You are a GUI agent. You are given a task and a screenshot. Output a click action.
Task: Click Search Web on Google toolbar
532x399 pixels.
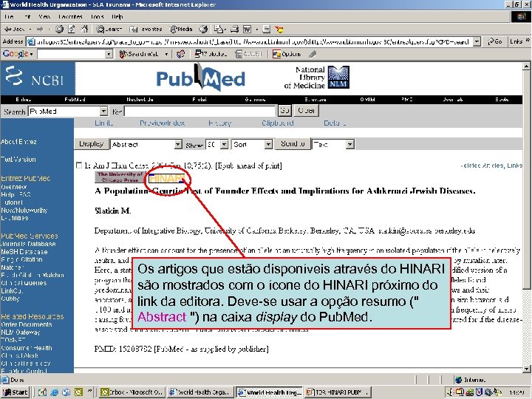pos(139,54)
